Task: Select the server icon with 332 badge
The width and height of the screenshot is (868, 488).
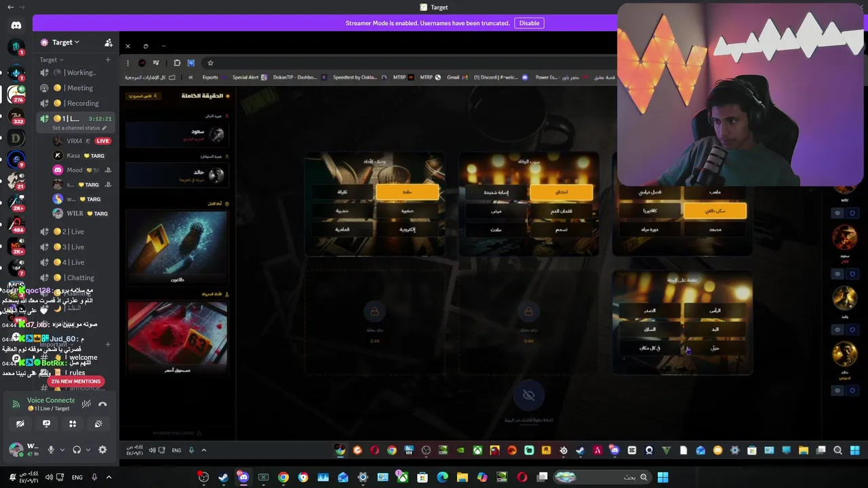Action: tap(16, 117)
